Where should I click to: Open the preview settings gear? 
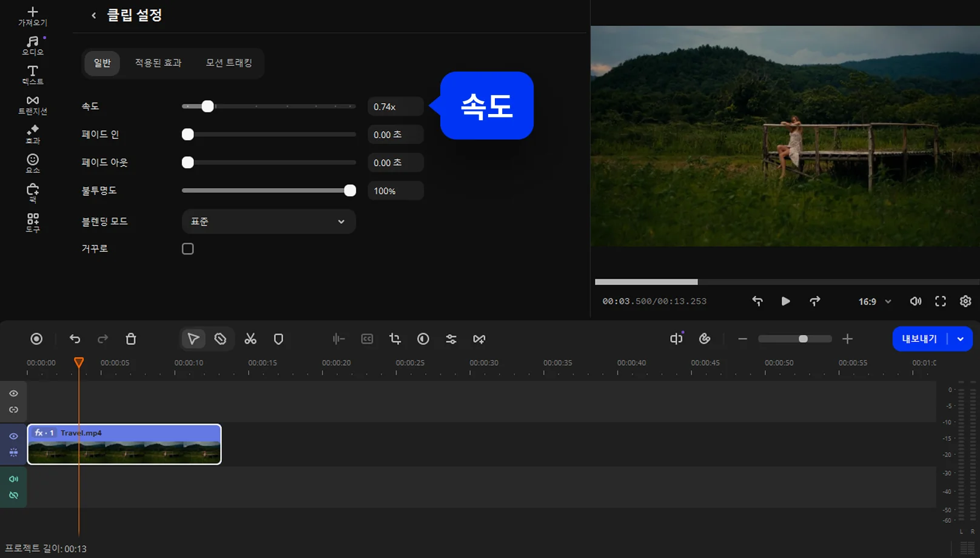tap(965, 301)
